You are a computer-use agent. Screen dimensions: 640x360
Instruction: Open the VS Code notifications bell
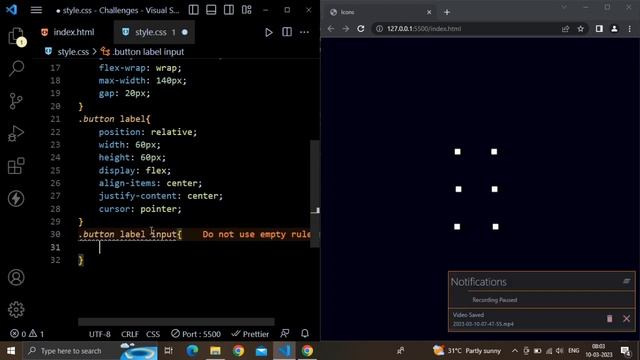305,333
